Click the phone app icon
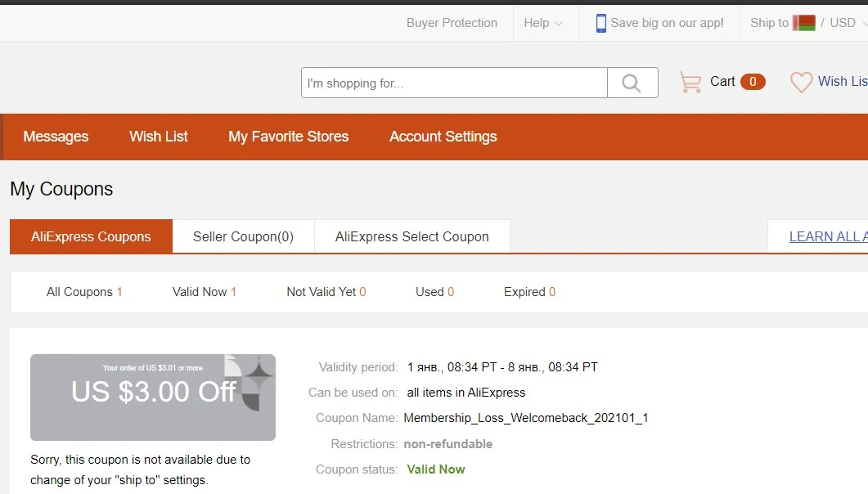The height and width of the screenshot is (494, 868). [600, 23]
